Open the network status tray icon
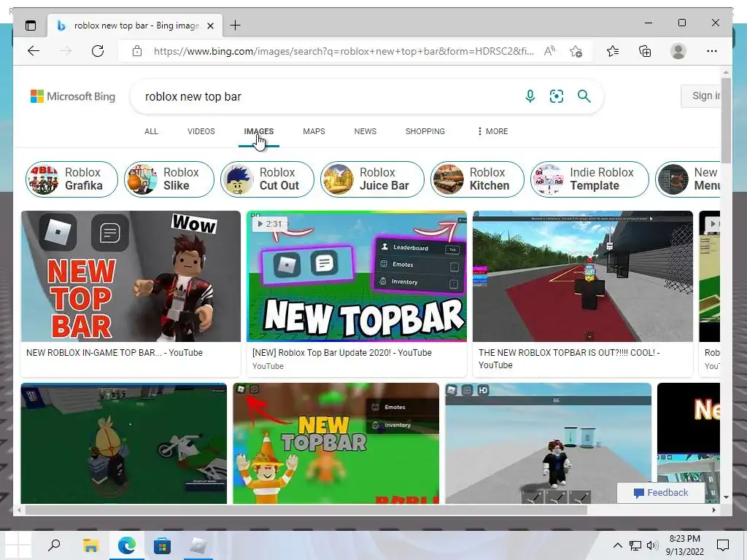The image size is (747, 560). [x=635, y=545]
